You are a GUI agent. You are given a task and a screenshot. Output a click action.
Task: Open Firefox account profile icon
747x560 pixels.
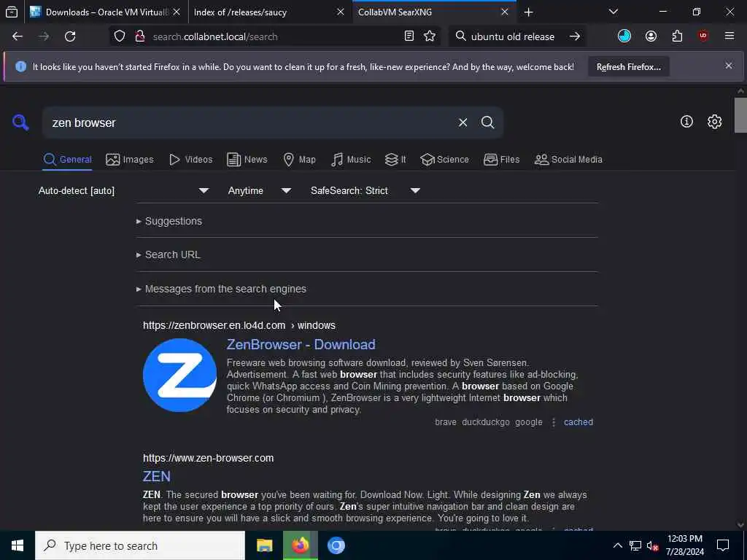[x=651, y=36]
